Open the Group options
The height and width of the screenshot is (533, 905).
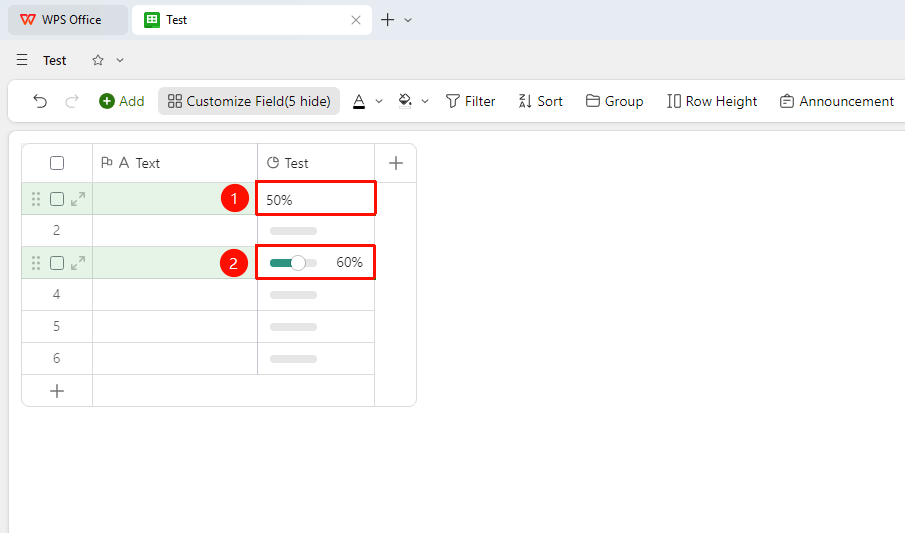[x=615, y=101]
